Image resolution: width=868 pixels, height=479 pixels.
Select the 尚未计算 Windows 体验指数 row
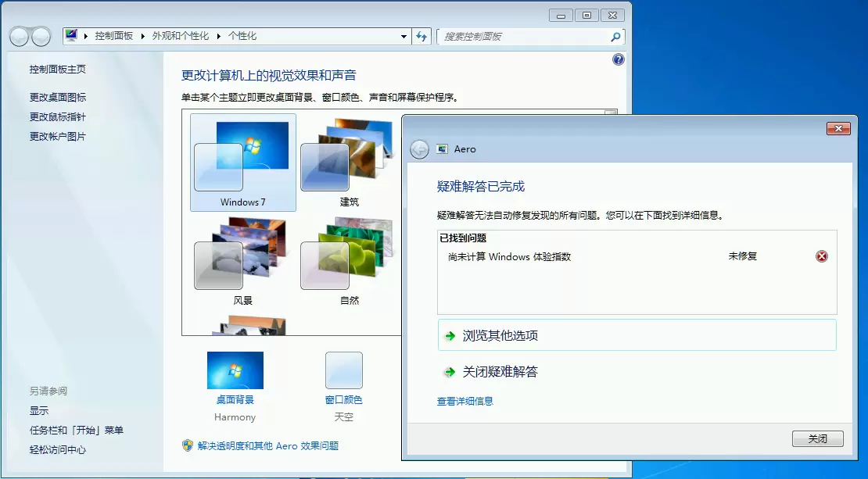point(637,256)
